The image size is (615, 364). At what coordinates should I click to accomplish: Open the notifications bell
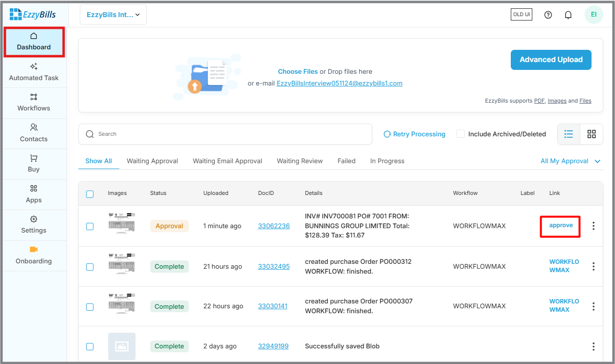[568, 15]
